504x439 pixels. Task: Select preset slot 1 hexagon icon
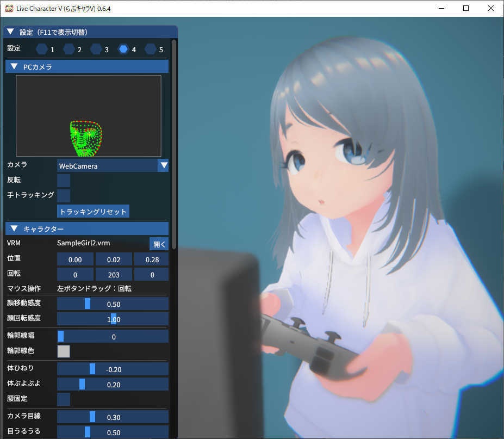pos(42,49)
